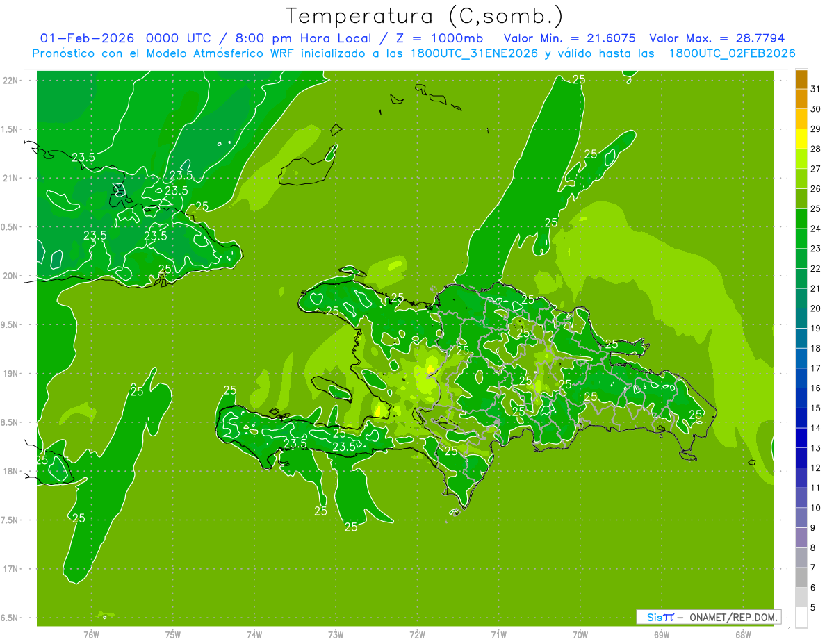Viewport: 834px width, 644px height.
Task: Pick the legend swatch between 23 and 24
Action: [801, 239]
